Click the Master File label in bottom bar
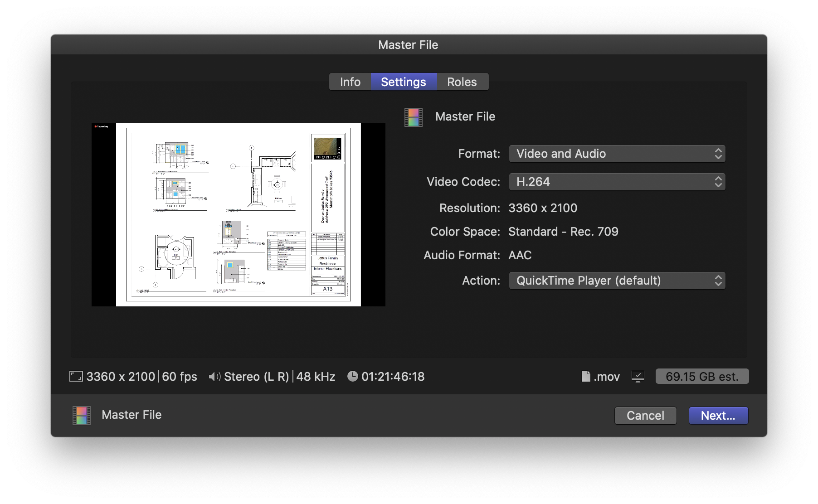Image resolution: width=818 pixels, height=504 pixels. [x=131, y=415]
